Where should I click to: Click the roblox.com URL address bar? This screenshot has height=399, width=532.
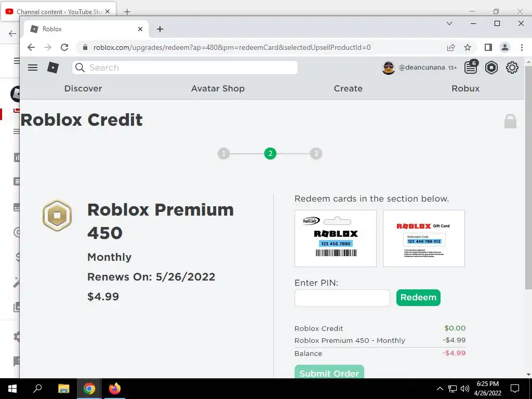232,47
